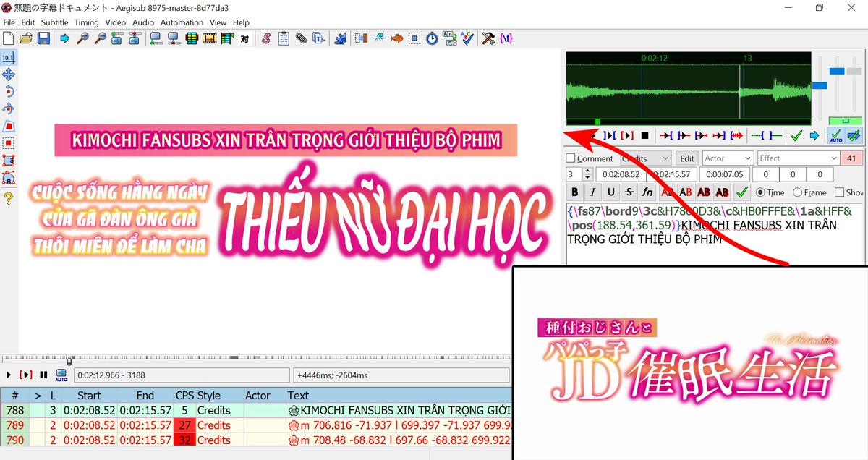Save subtitles with the floppy disk icon
The height and width of the screenshot is (460, 868).
click(x=43, y=38)
